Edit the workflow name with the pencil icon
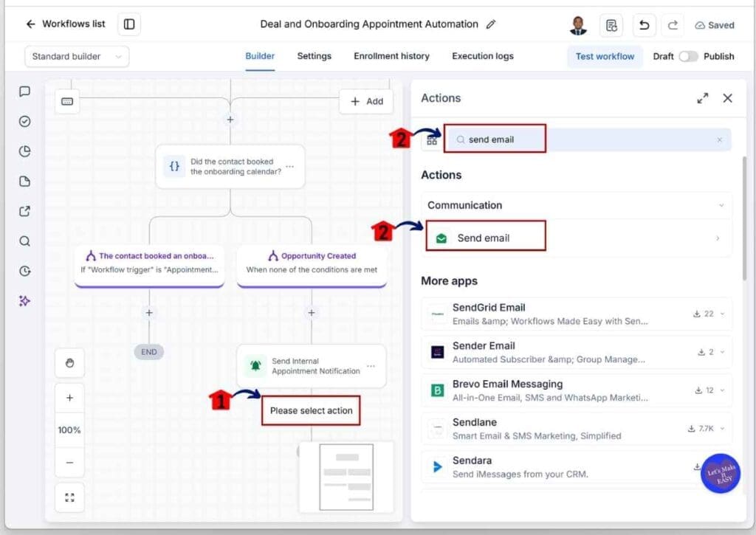 491,24
